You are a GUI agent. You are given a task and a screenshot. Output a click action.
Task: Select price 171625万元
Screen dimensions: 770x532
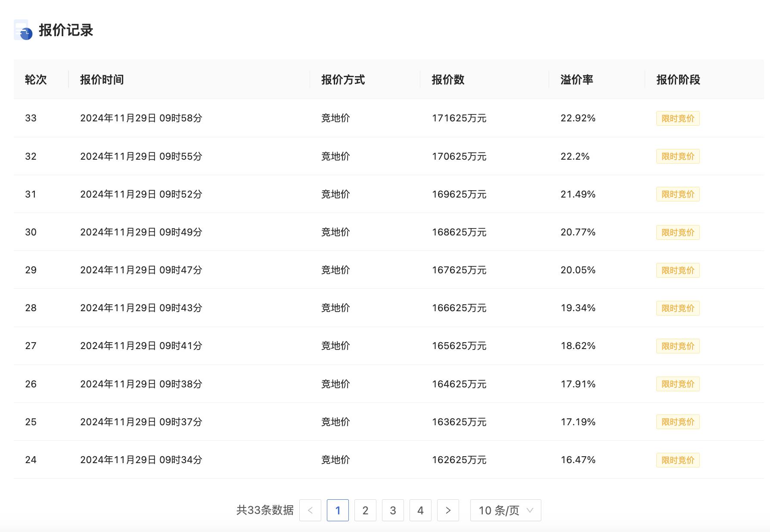(459, 118)
